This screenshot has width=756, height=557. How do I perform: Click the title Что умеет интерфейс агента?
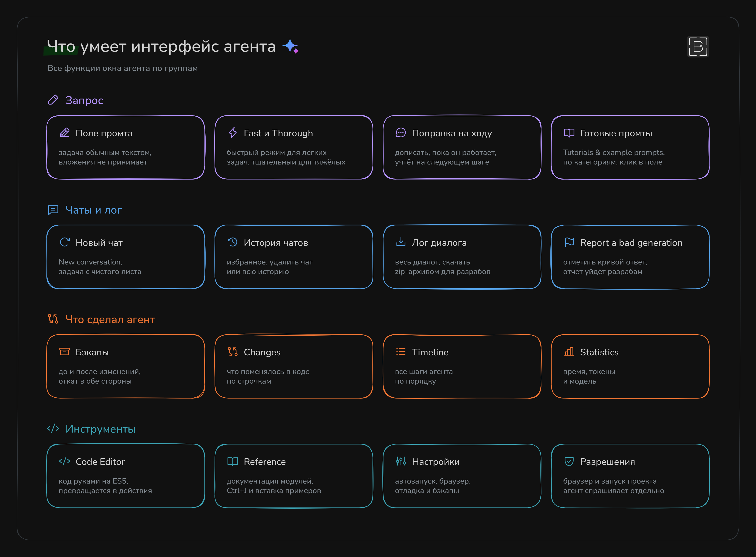click(161, 46)
